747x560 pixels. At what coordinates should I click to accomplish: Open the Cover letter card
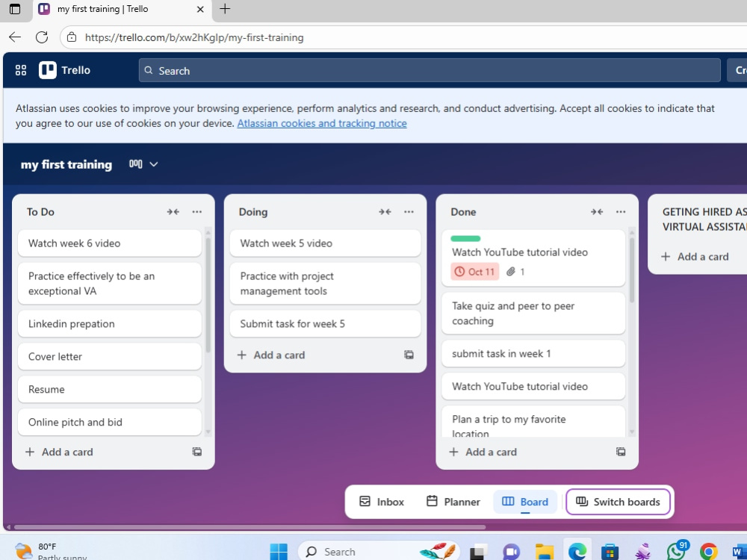[x=110, y=357]
